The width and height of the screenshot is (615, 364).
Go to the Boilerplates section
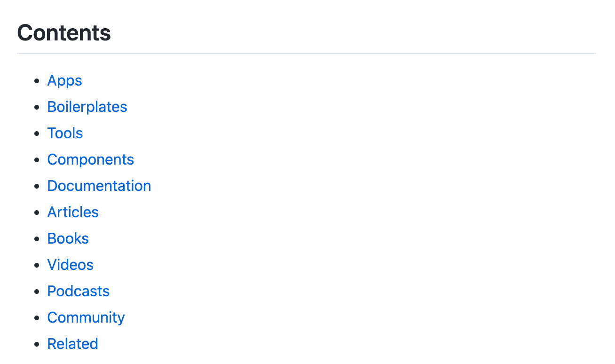(87, 107)
